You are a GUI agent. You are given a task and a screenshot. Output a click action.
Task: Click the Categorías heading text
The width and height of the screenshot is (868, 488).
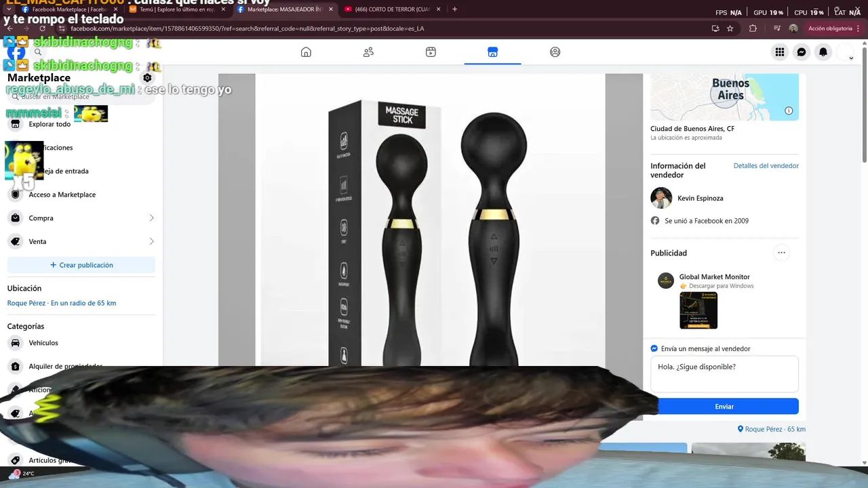[26, 327]
